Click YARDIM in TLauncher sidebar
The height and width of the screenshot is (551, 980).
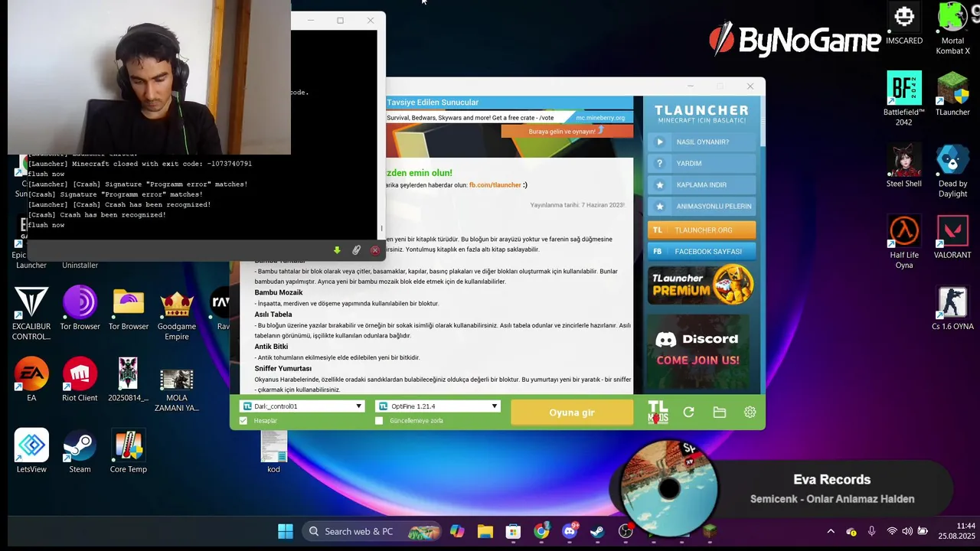coord(701,163)
